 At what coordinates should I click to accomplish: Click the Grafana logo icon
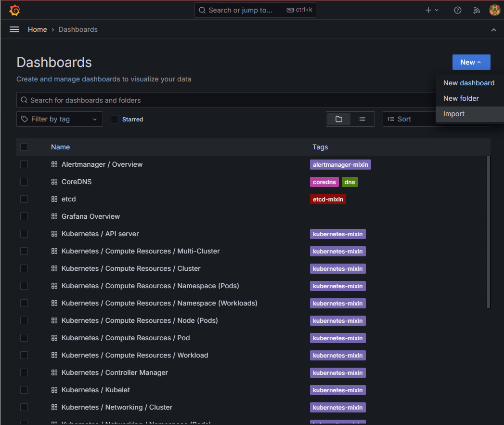[14, 10]
